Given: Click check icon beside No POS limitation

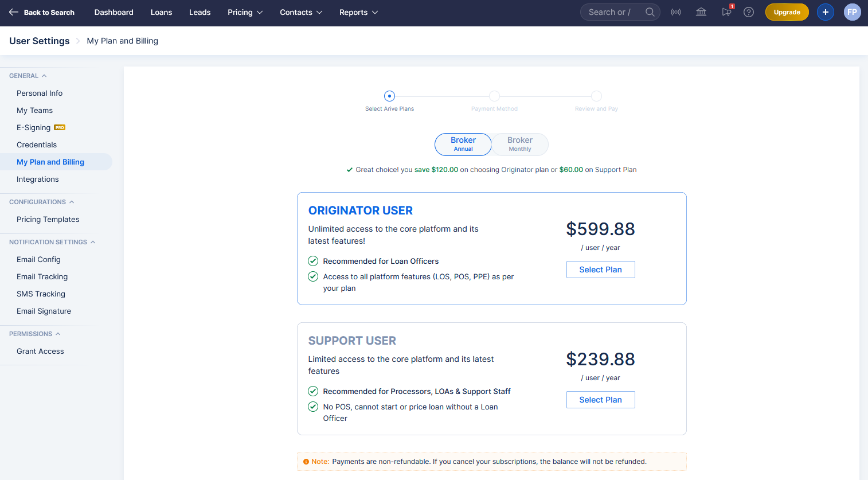Looking at the screenshot, I should point(313,407).
